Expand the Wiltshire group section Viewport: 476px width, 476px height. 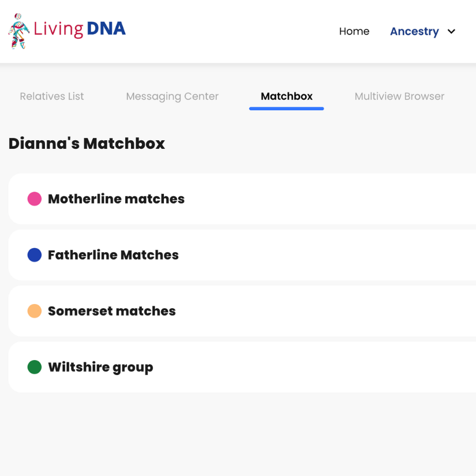click(100, 366)
